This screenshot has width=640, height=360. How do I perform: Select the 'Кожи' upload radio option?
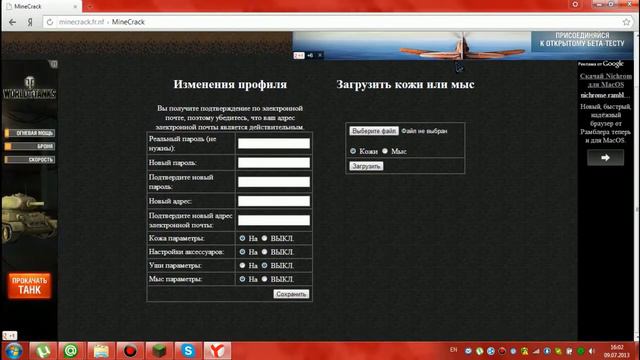353,151
